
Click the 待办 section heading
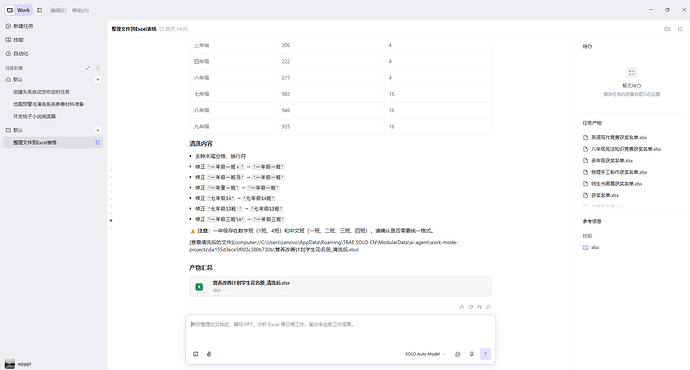(587, 47)
